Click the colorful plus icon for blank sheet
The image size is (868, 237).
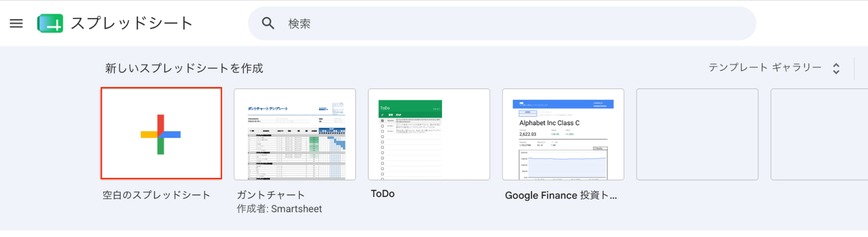(x=161, y=134)
